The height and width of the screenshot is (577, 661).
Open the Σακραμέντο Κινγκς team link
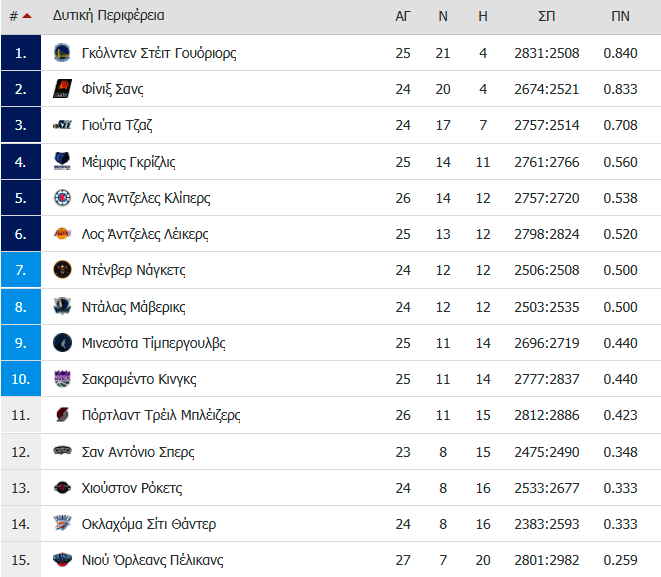click(138, 380)
